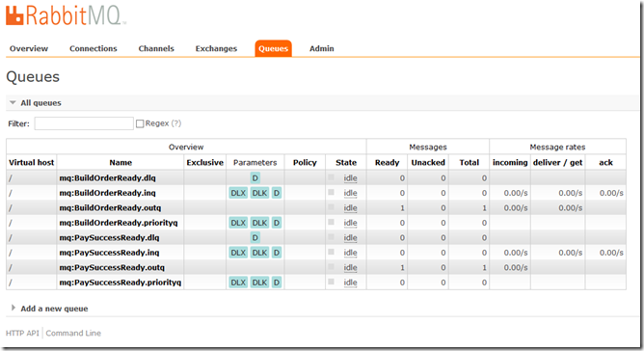This screenshot has width=644, height=351.
Task: Click the Exclusive column header
Action: coord(205,162)
